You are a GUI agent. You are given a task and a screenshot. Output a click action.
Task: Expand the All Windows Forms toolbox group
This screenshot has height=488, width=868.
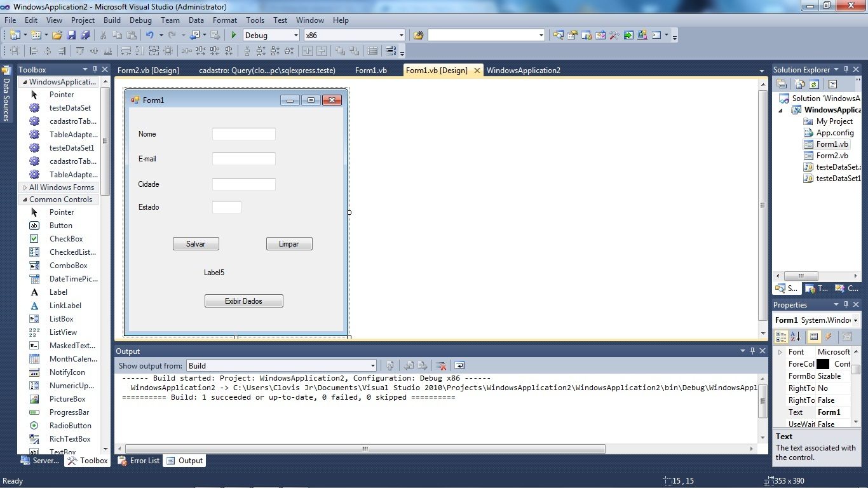tap(25, 187)
